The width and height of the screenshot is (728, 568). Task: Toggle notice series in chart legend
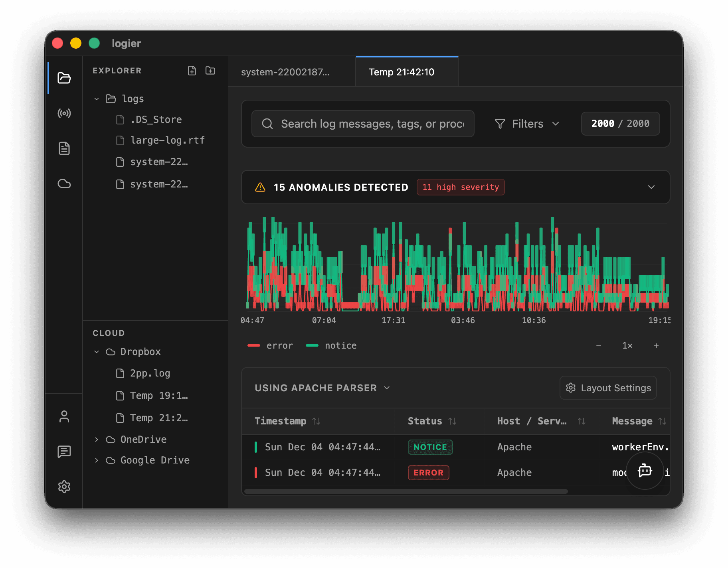pyautogui.click(x=331, y=346)
